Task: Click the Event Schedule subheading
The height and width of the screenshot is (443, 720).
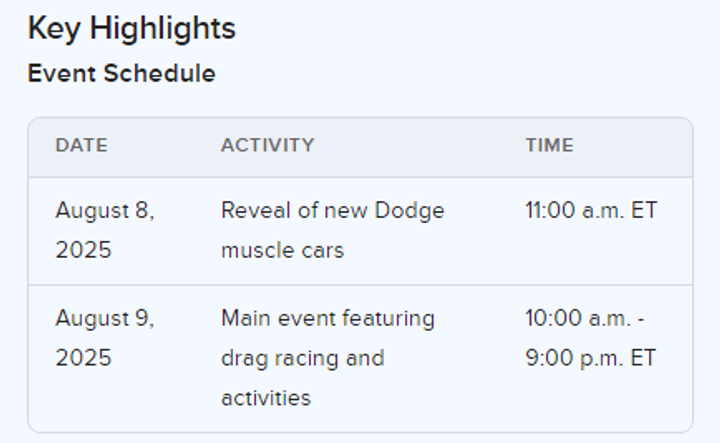Action: (x=122, y=73)
